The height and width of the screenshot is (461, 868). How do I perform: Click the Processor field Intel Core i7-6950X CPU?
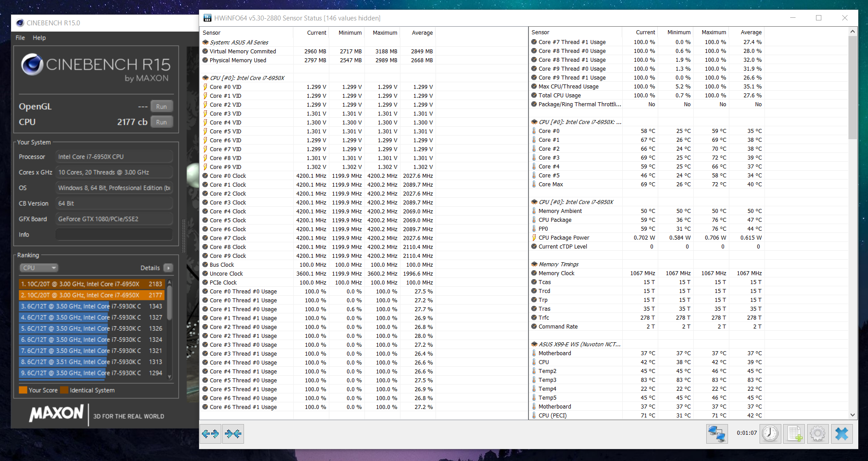click(x=114, y=157)
